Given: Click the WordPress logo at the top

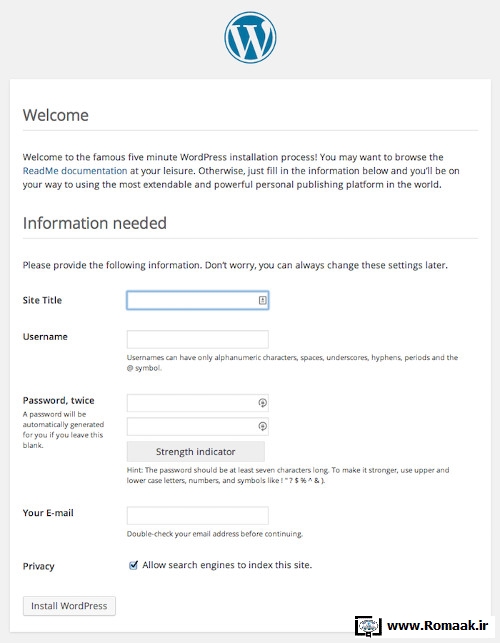Looking at the screenshot, I should 250,37.
